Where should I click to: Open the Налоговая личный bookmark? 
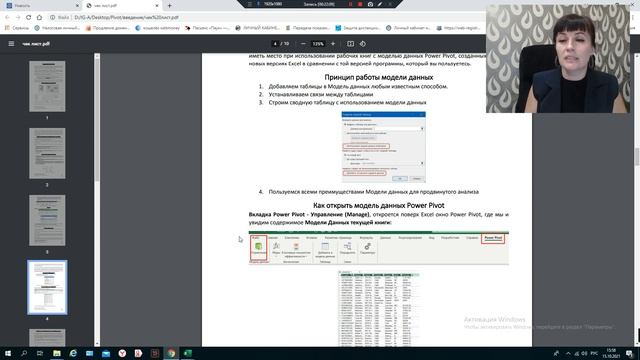pyautogui.click(x=57, y=28)
